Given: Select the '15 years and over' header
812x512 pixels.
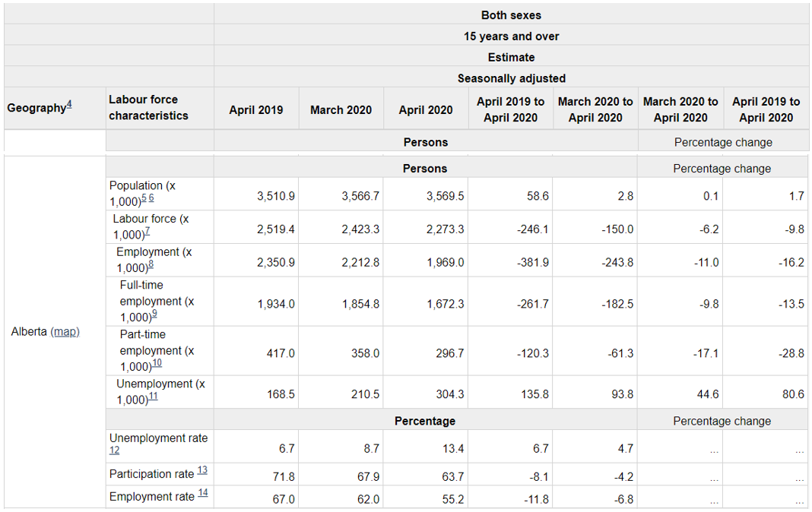Looking at the screenshot, I should (511, 36).
